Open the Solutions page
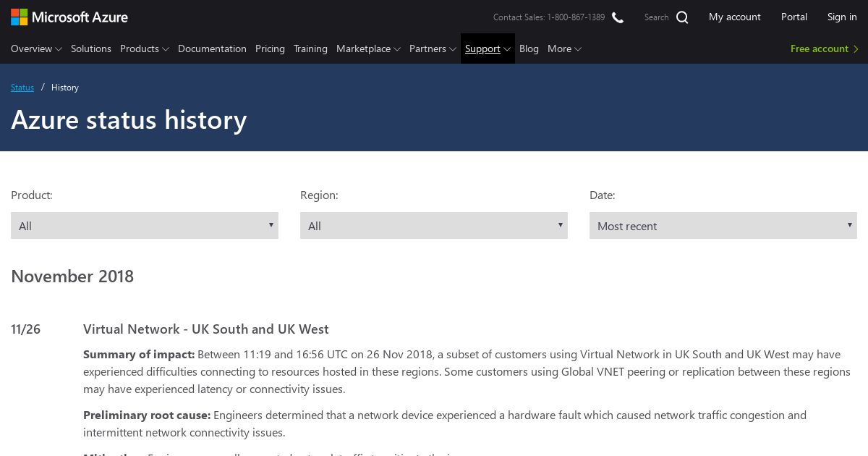The width and height of the screenshot is (868, 456). (x=91, y=48)
